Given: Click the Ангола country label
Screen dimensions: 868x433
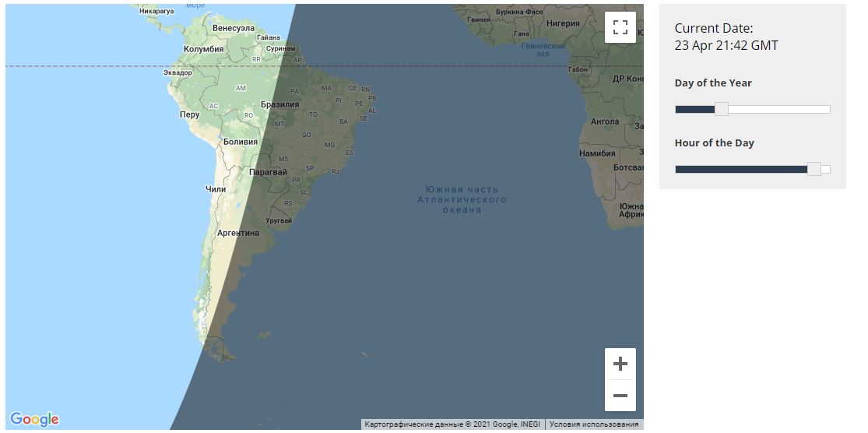Looking at the screenshot, I should coord(605,121).
